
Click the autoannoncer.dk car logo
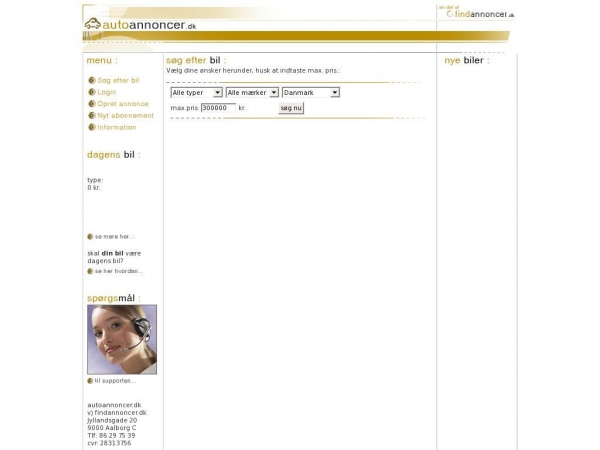[x=140, y=24]
